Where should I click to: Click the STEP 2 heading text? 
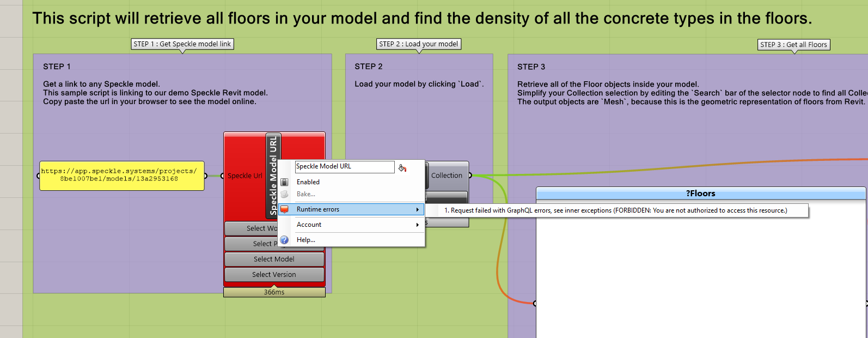(369, 67)
